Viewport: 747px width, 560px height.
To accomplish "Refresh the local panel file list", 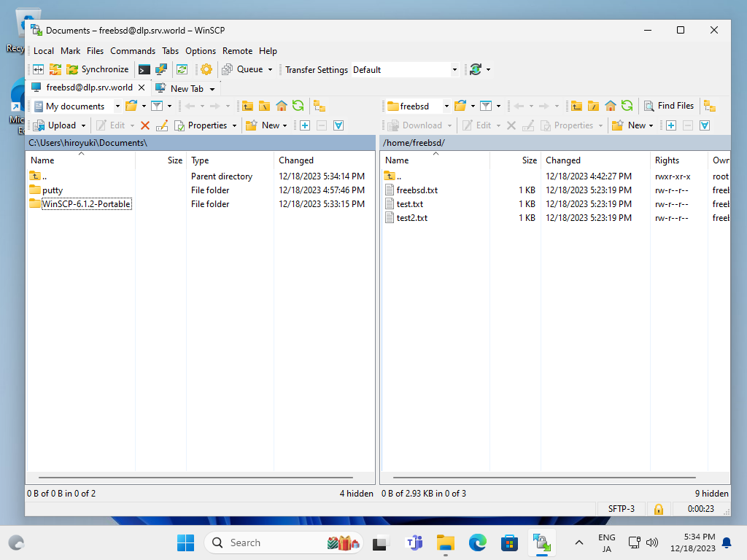I will pyautogui.click(x=298, y=106).
